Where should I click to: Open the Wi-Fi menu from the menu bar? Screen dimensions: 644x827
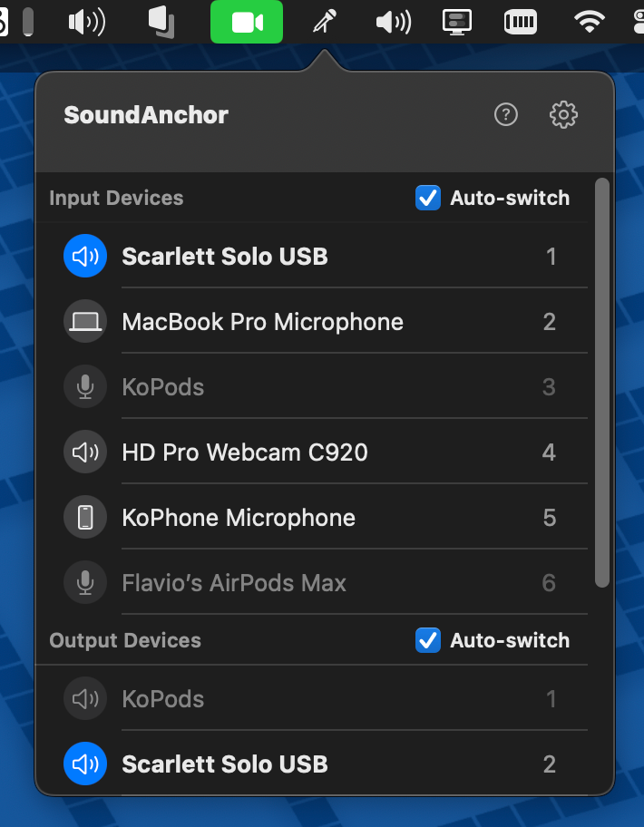(x=587, y=22)
